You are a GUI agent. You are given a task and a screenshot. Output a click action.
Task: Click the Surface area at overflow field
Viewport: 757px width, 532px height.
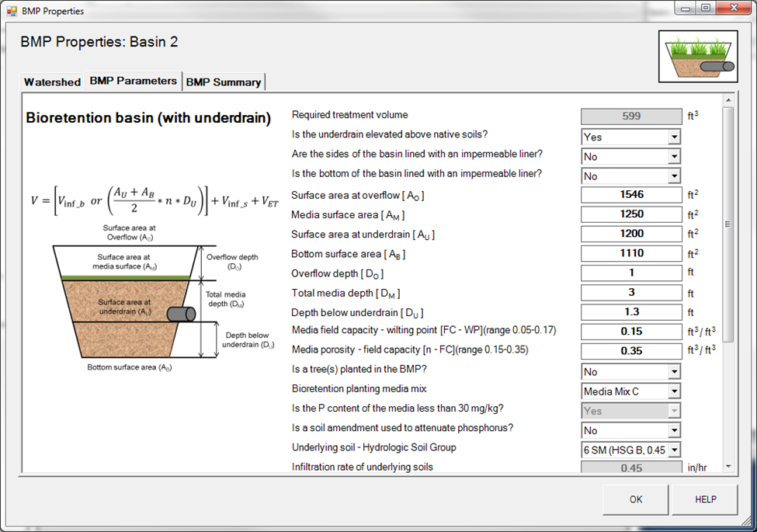630,195
